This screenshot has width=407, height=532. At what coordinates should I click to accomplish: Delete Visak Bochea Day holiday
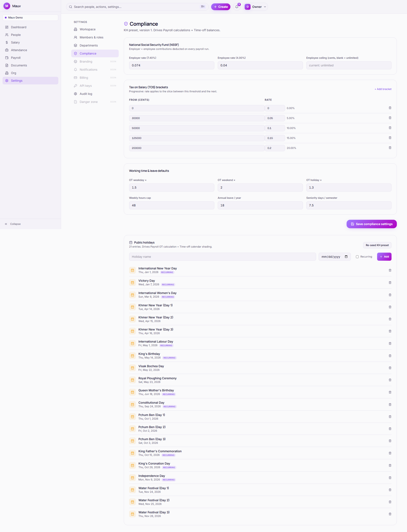pos(390,368)
